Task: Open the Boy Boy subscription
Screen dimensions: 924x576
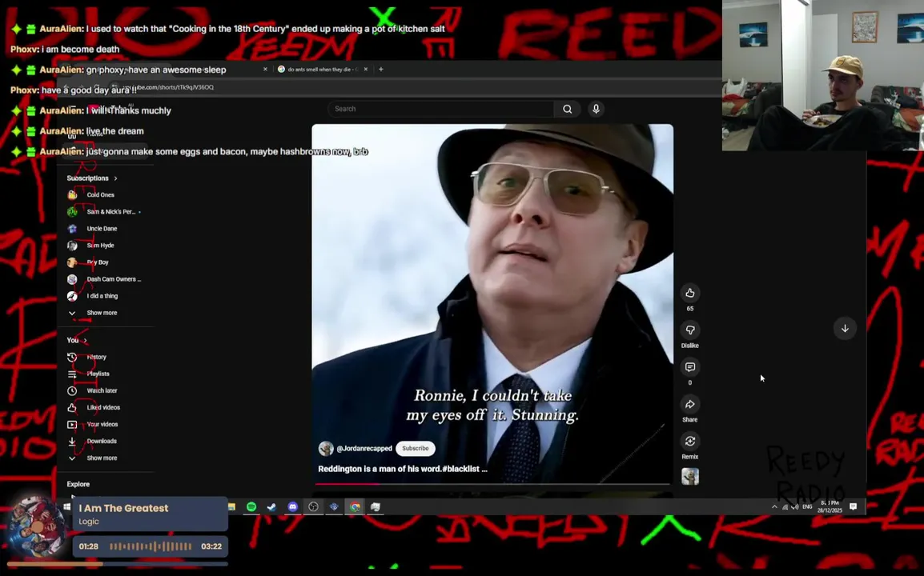Action: (x=98, y=262)
